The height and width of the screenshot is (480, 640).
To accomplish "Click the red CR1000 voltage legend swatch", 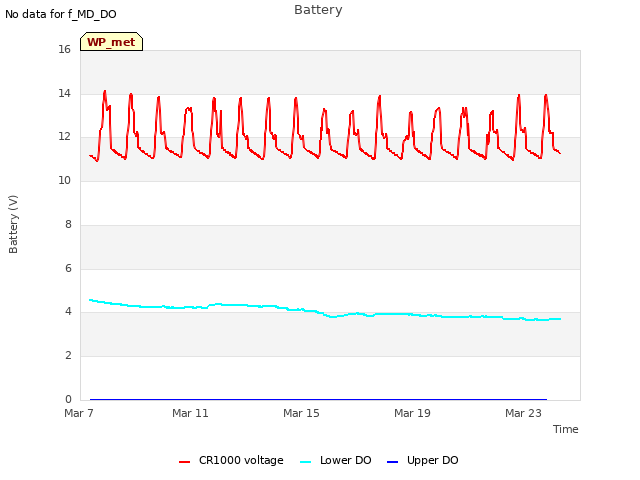I will [x=184, y=462].
